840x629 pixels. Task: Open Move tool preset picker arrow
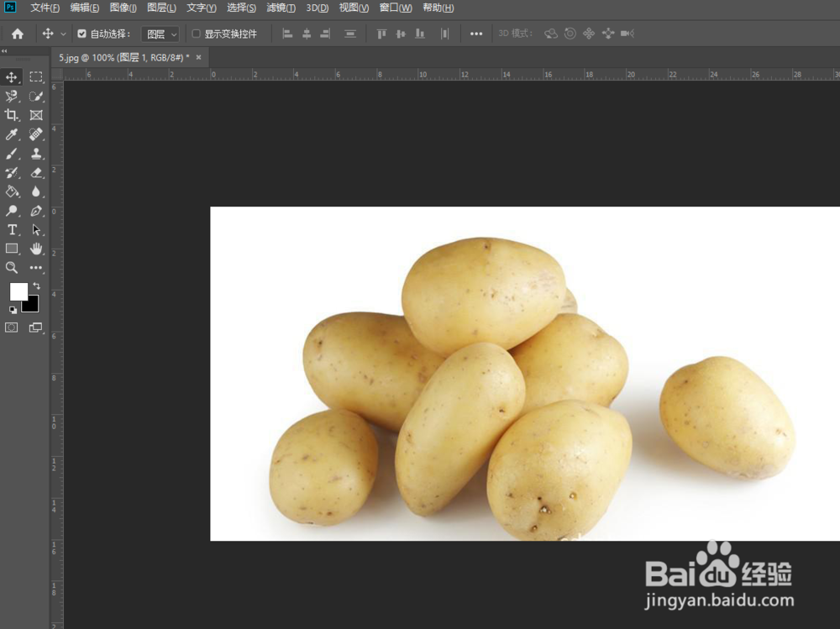point(63,34)
